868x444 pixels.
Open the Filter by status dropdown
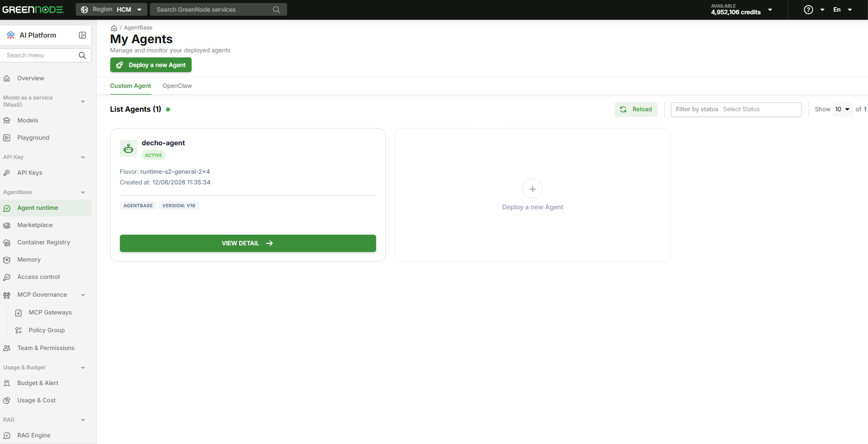[736, 109]
